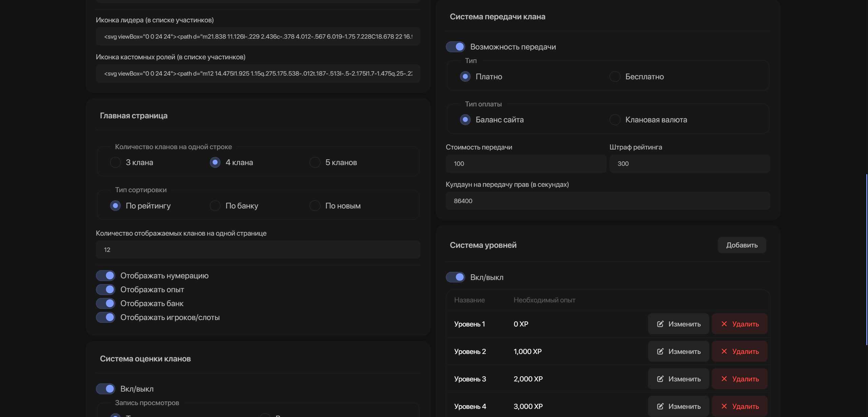The height and width of the screenshot is (417, 868).
Task: Click the clans per page field showing 12
Action: [258, 250]
